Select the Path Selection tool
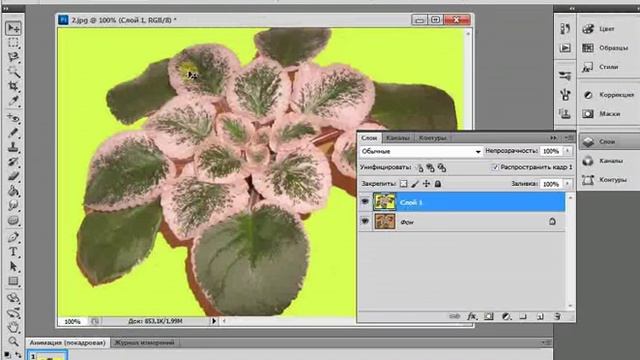The height and width of the screenshot is (360, 640). (13, 267)
